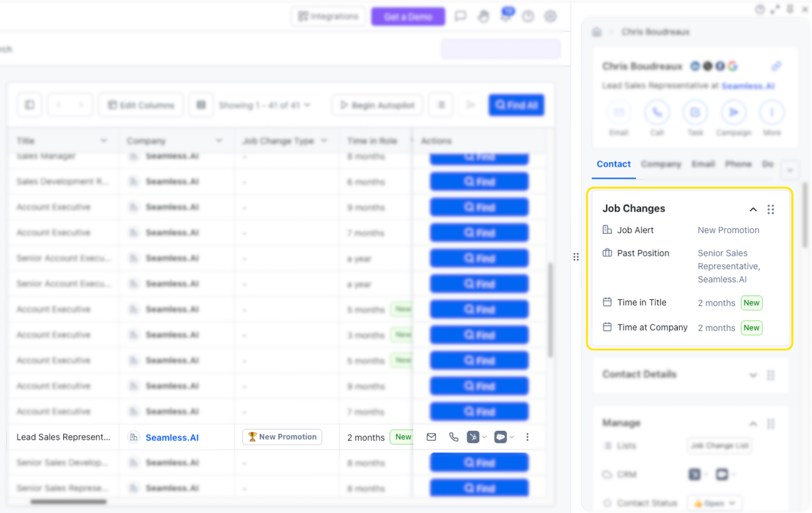Open the Contact Status dropdown showing Open

pos(715,503)
